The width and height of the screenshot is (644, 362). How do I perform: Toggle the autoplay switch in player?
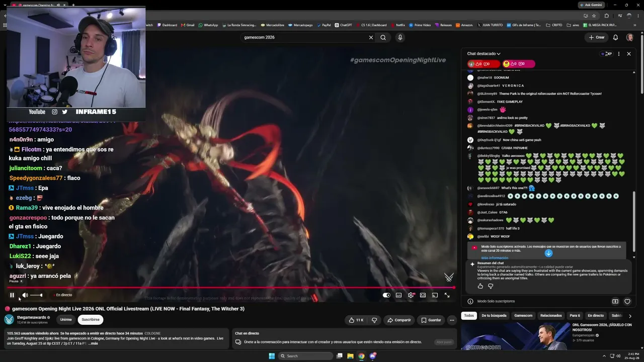point(386,295)
